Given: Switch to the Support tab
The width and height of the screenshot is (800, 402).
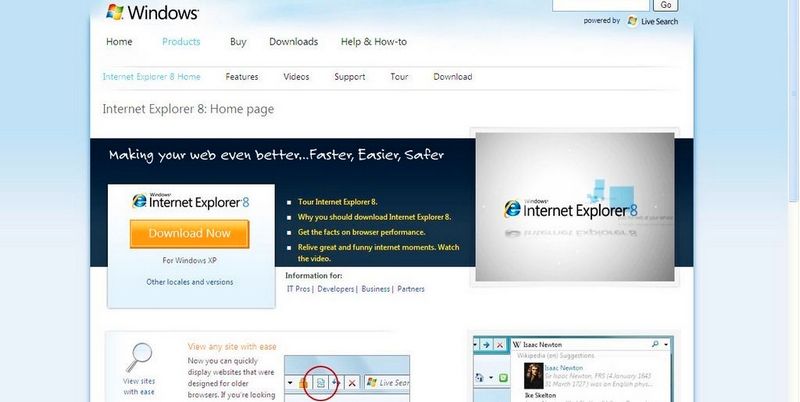Looking at the screenshot, I should coord(349,77).
